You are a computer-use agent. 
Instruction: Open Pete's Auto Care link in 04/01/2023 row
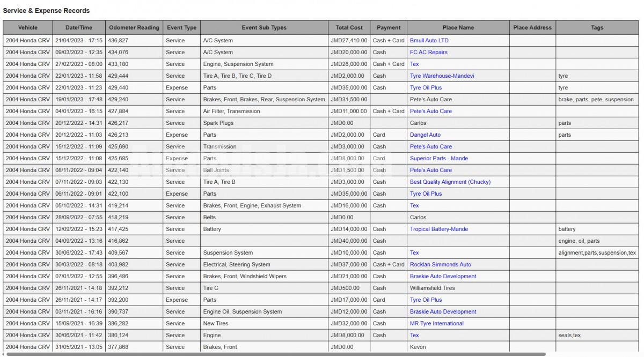coord(431,111)
